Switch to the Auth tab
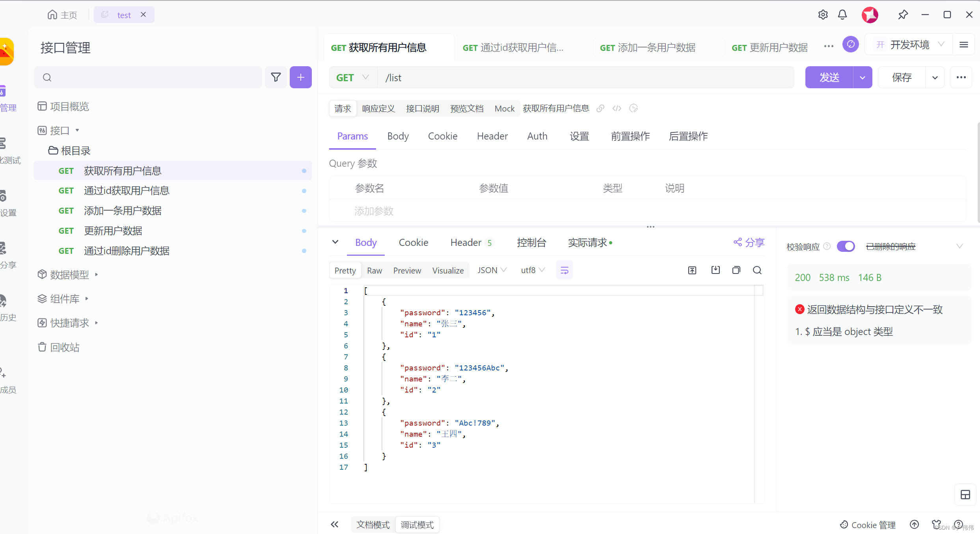The image size is (980, 534). click(537, 136)
